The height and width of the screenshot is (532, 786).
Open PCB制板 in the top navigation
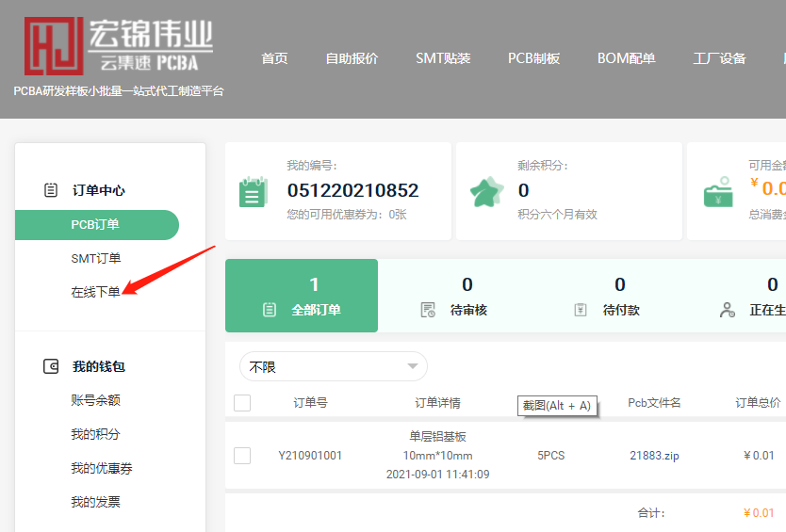point(533,58)
